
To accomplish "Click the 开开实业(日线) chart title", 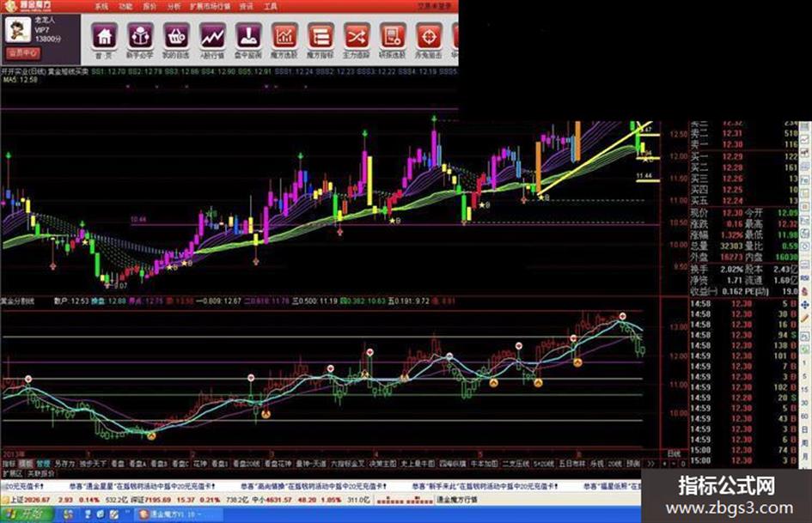I will pyautogui.click(x=23, y=71).
